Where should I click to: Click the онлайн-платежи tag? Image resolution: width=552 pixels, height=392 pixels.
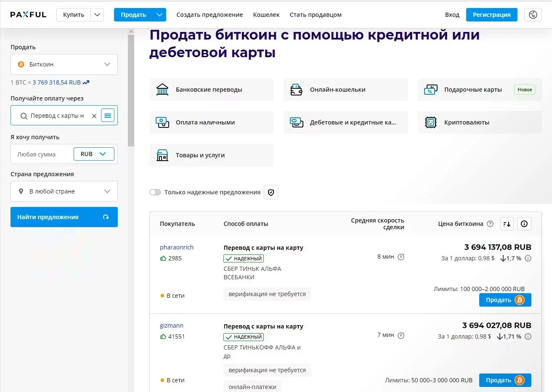click(x=252, y=387)
